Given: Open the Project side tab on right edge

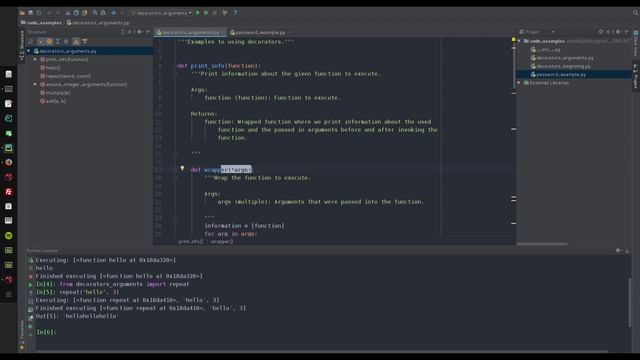Looking at the screenshot, I should (x=636, y=76).
